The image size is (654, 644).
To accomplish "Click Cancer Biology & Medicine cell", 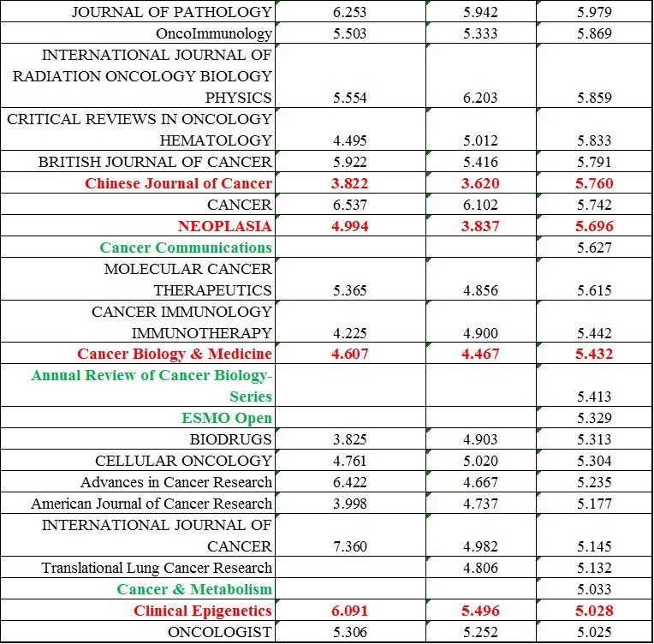I will click(138, 354).
